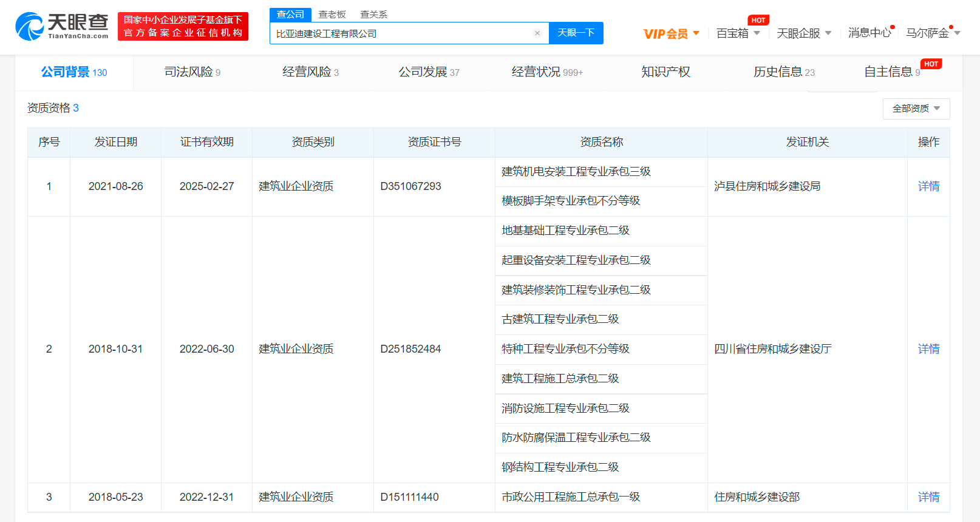Click the TianYanCha logo
Viewport: 980px width, 522px height.
[62, 27]
